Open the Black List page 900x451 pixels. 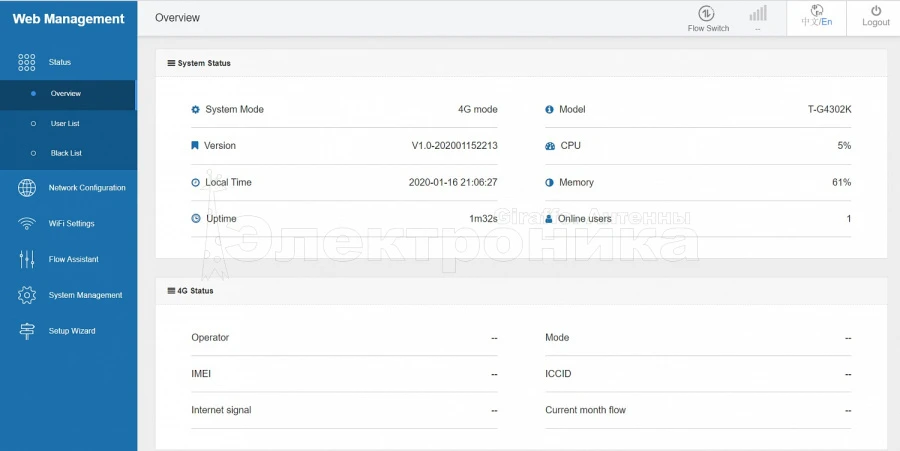point(66,154)
